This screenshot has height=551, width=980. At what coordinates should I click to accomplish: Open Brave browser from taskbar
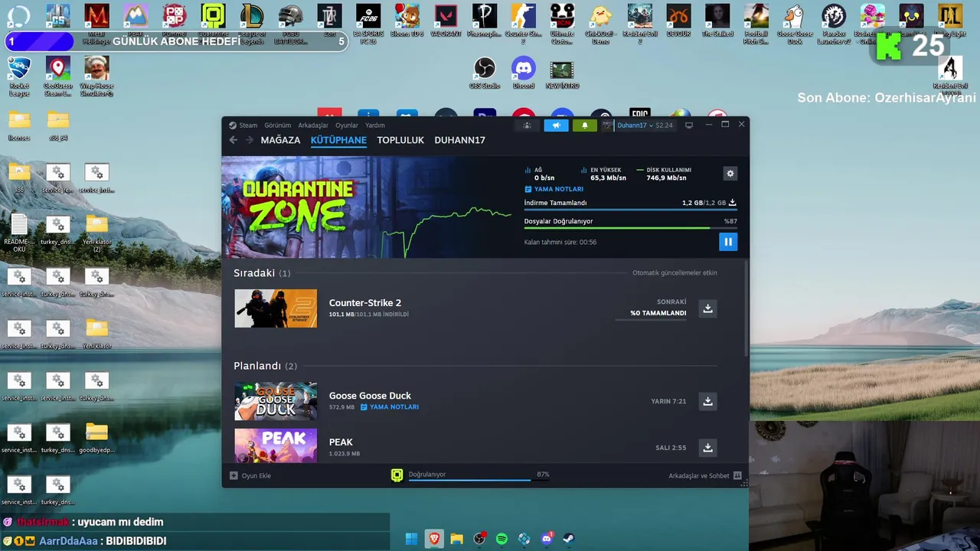[434, 539]
